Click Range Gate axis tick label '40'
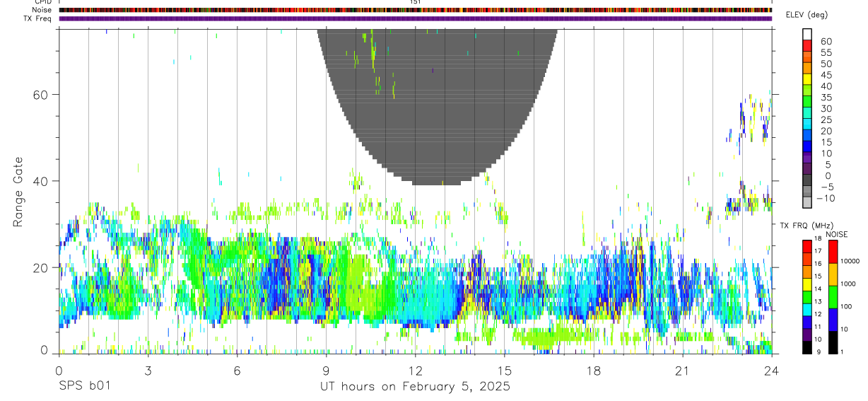868x401 pixels. point(40,181)
